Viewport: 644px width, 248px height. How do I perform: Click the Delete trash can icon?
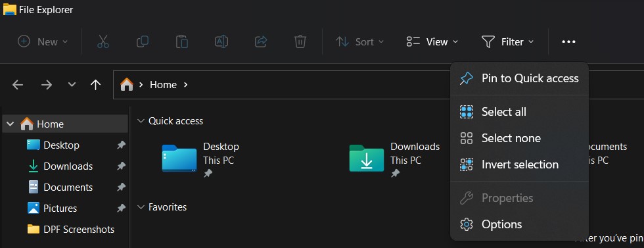[x=300, y=41]
